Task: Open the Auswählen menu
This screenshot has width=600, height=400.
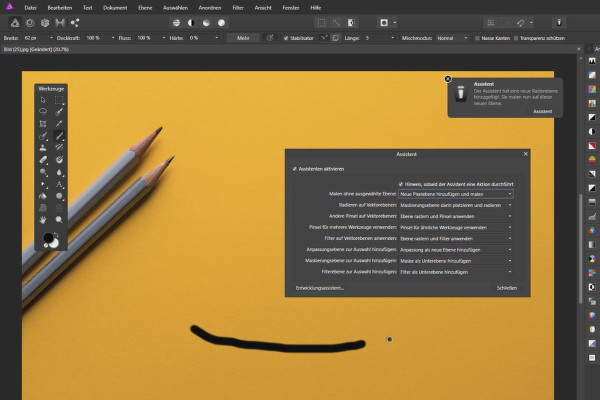Action: (175, 8)
